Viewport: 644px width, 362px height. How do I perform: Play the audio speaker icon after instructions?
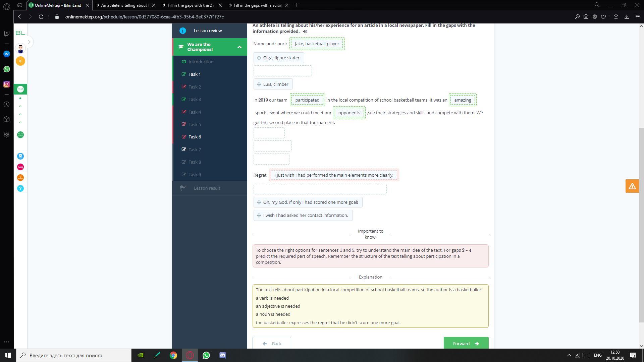pos(305,32)
